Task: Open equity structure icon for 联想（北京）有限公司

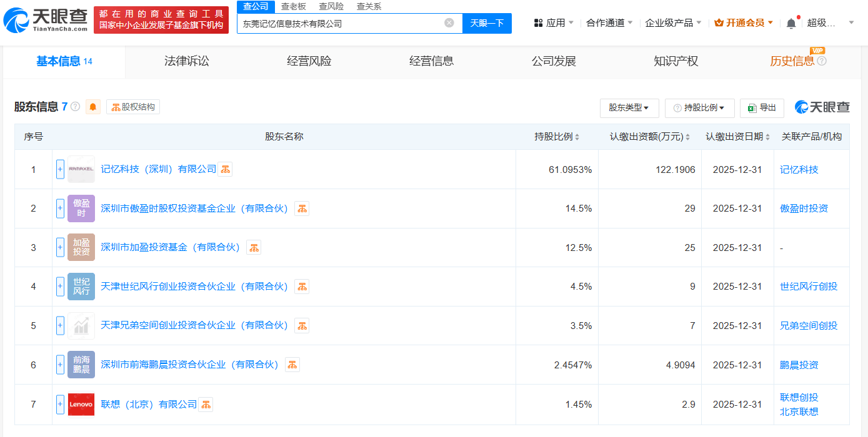Action: 206,404
